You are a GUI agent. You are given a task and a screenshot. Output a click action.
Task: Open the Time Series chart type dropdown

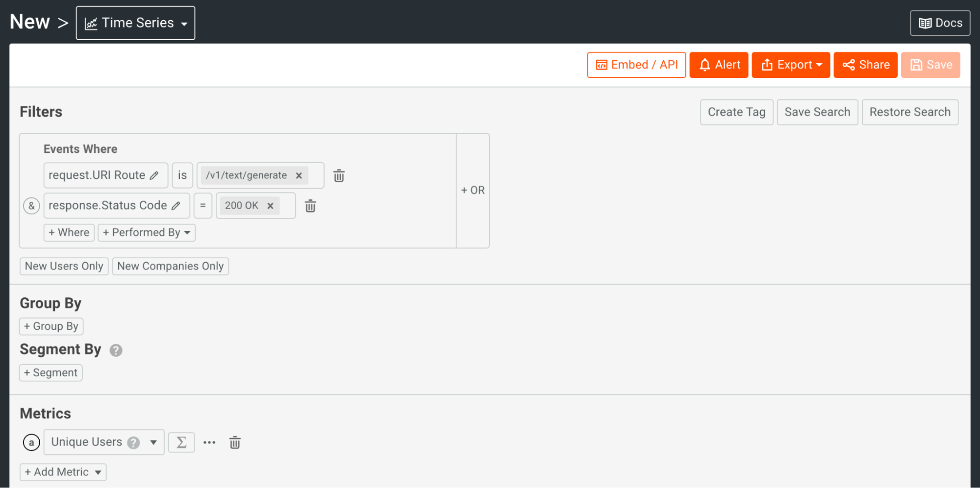point(135,23)
